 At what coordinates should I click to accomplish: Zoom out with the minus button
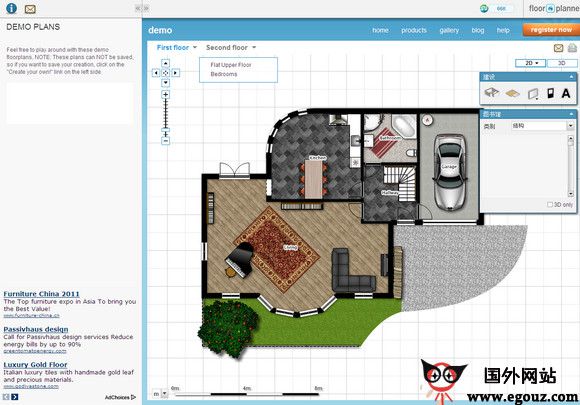(x=165, y=141)
